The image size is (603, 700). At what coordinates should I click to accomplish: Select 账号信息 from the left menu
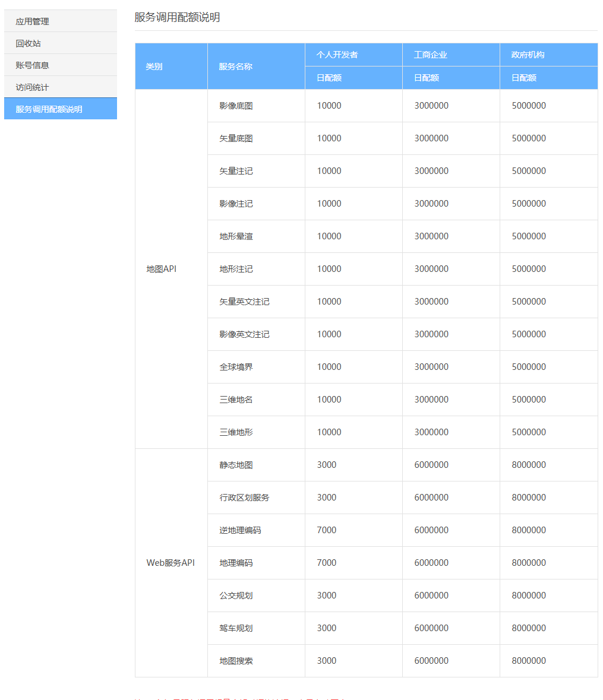click(x=33, y=65)
